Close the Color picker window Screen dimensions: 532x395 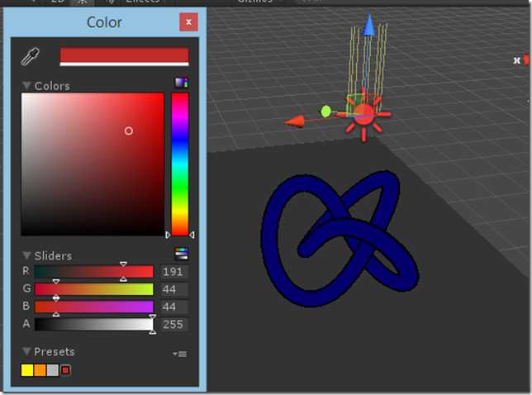[188, 22]
